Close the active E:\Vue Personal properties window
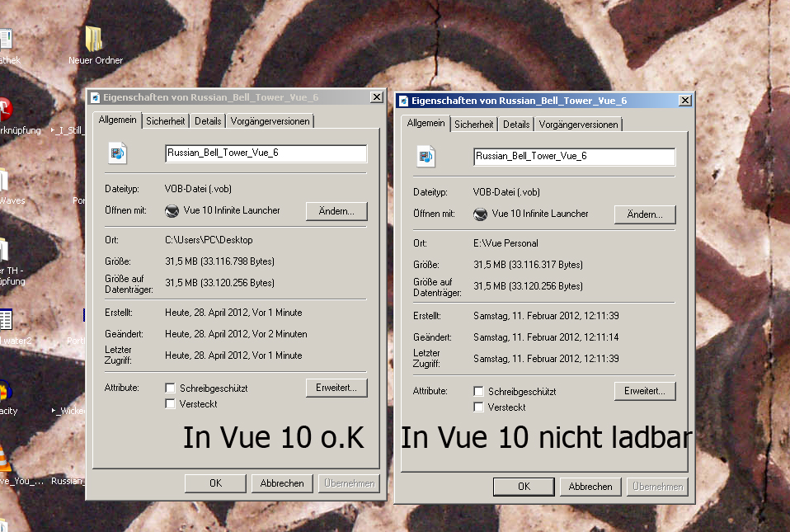790x532 pixels. (x=684, y=101)
